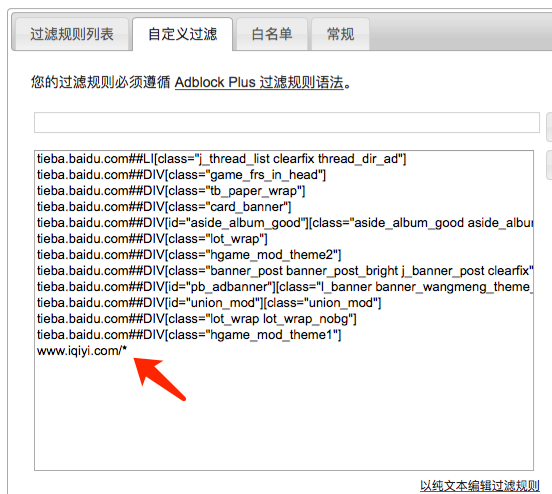Switch to the 过滤规则列表 tab
Image resolution: width=552 pixels, height=494 pixels.
(71, 34)
